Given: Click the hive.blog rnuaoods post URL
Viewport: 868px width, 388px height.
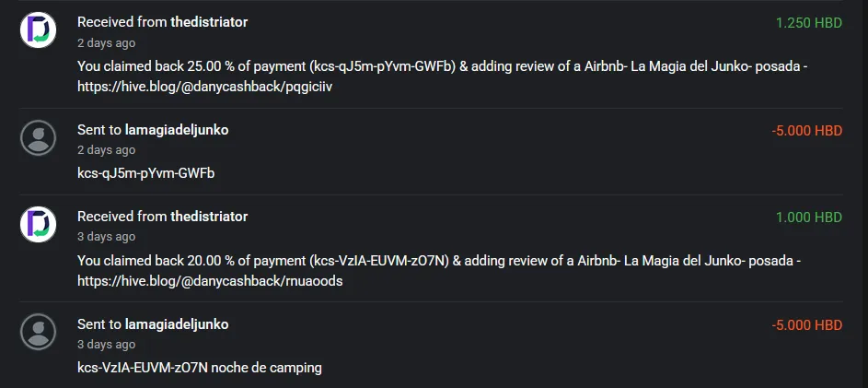Looking at the screenshot, I should [x=210, y=282].
